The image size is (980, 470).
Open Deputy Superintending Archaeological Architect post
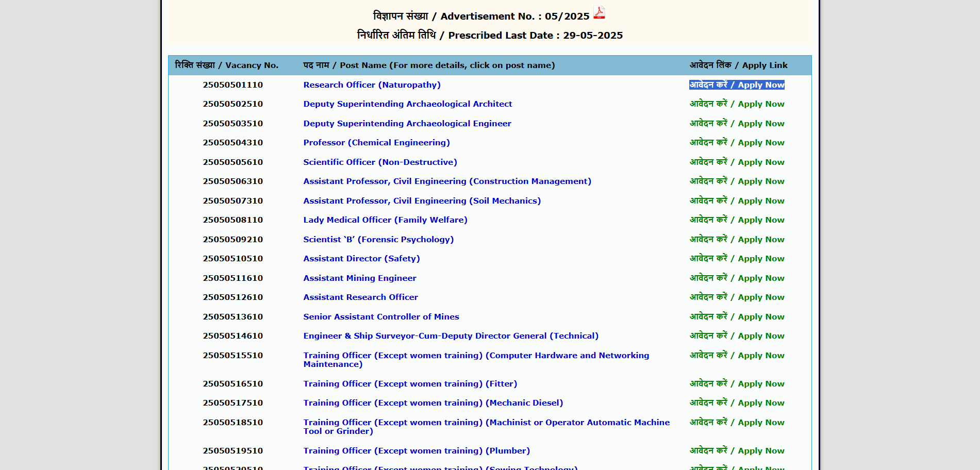pyautogui.click(x=407, y=104)
